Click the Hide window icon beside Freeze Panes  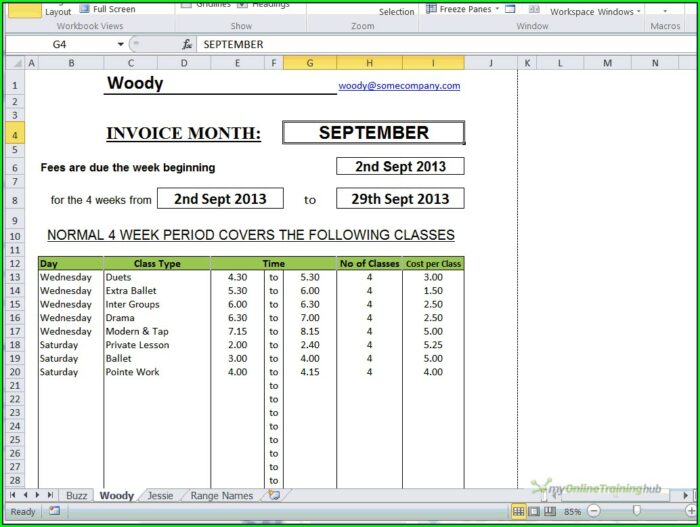click(x=510, y=8)
